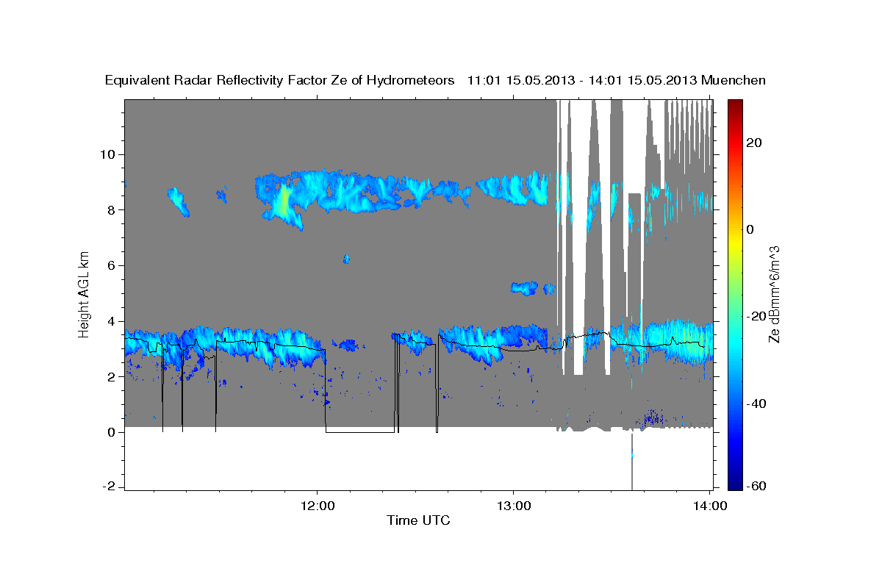Click the dark blue bottom of the colorbar
Viewport: 882px width, 588px height.
pyautogui.click(x=734, y=484)
